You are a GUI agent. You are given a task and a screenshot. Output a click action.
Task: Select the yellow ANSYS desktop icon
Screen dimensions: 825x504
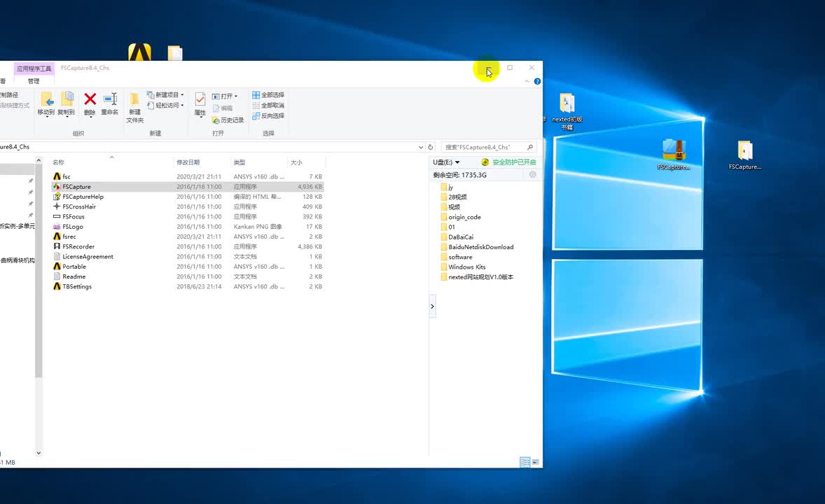point(139,52)
